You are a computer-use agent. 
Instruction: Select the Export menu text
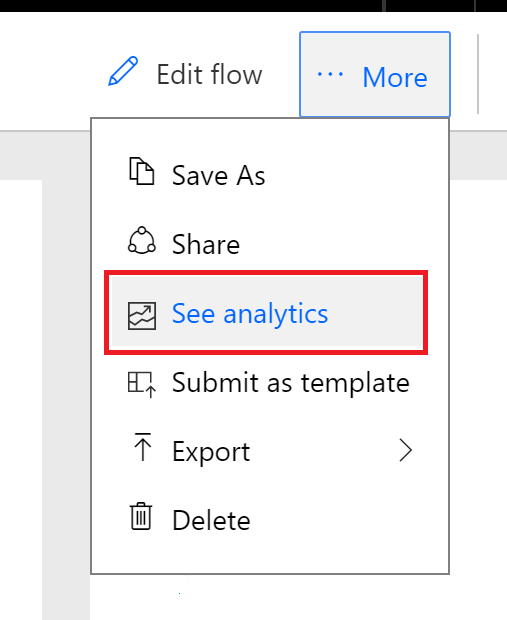click(x=211, y=452)
